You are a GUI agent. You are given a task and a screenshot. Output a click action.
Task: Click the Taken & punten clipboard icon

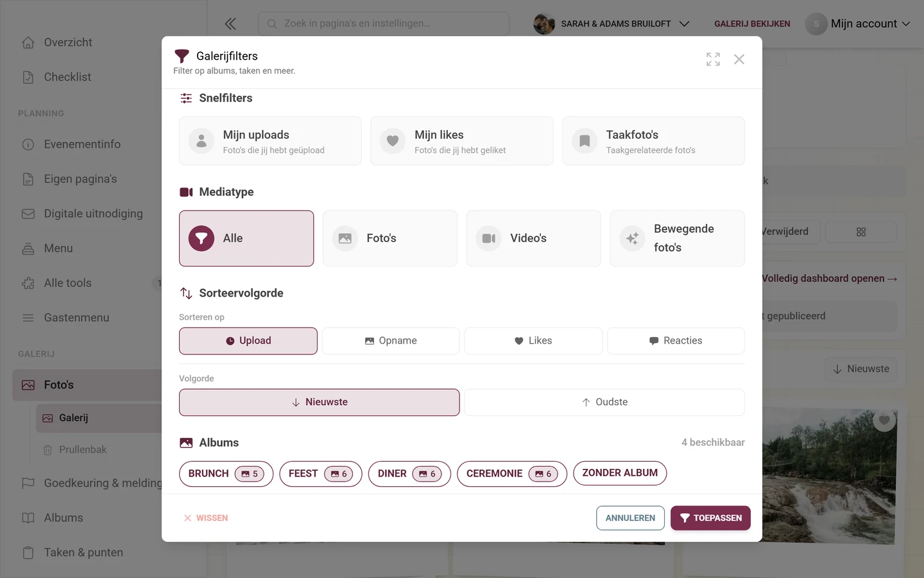click(28, 552)
